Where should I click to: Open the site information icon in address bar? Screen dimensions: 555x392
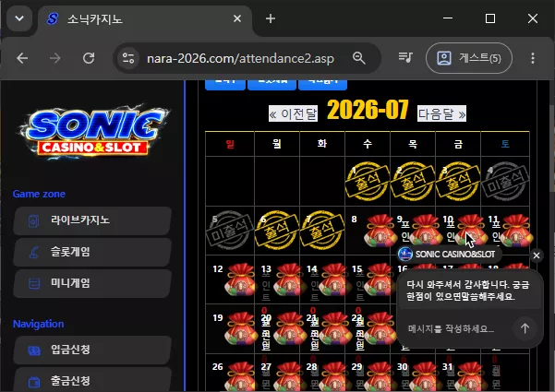[128, 58]
